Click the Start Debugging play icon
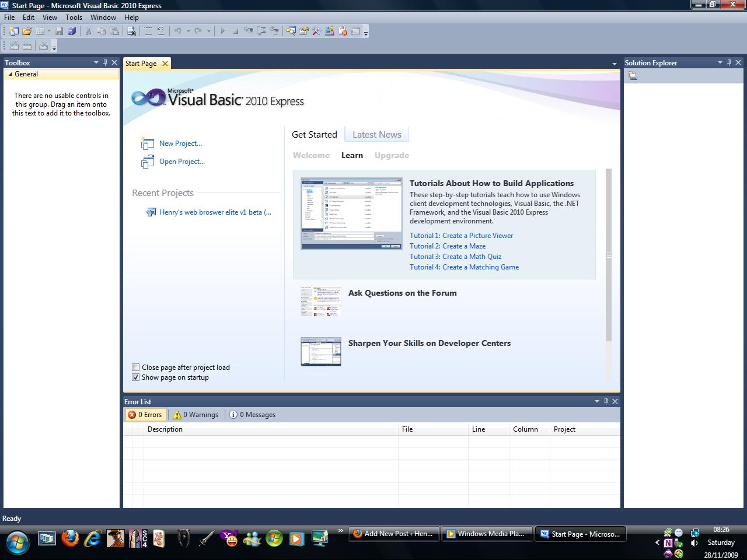Image resolution: width=747 pixels, height=560 pixels. [222, 32]
